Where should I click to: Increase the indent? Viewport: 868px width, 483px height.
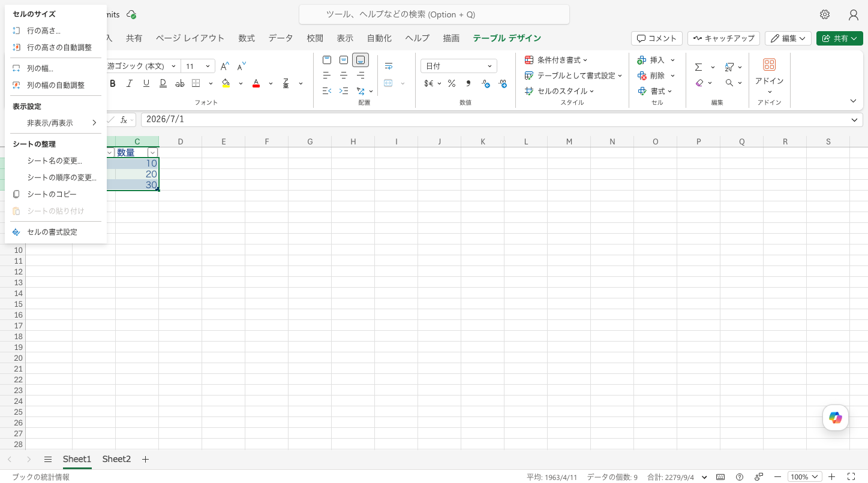point(344,91)
